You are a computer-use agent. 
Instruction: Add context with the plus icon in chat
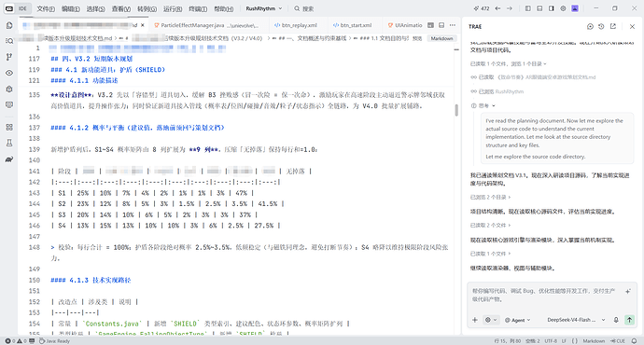pos(475,320)
